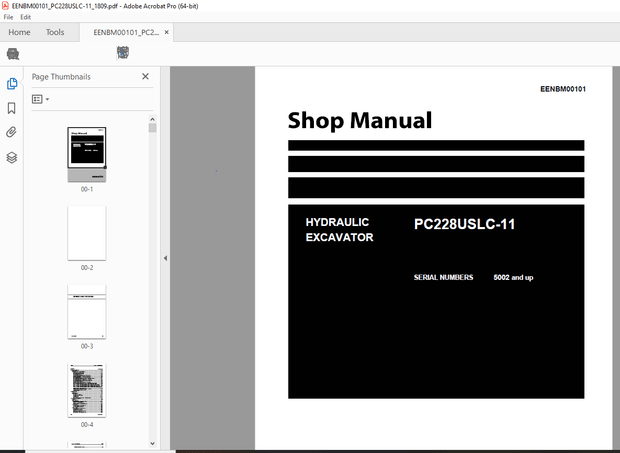Click the 00-4 page label

pos(87,425)
